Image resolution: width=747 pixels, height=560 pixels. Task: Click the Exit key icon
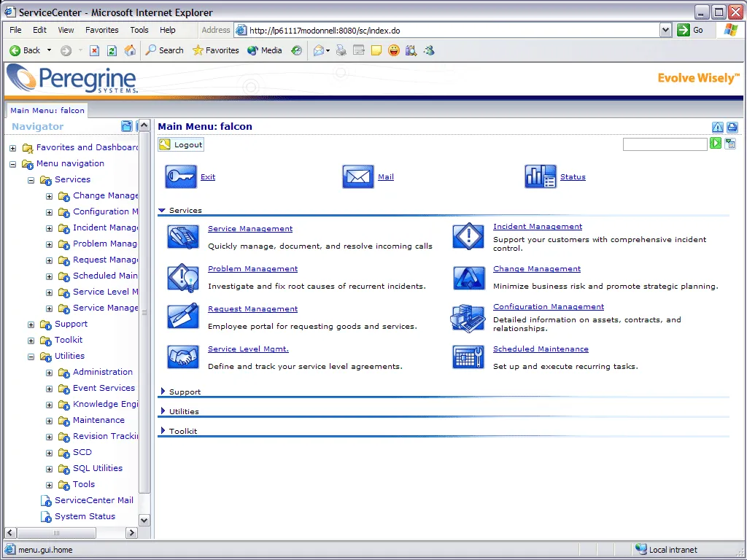tap(181, 176)
